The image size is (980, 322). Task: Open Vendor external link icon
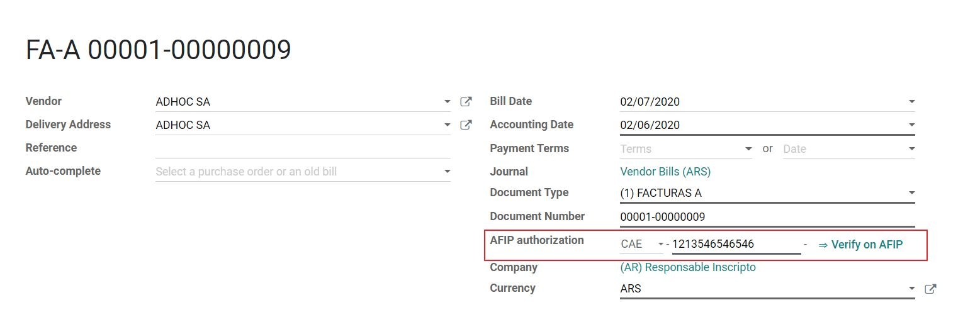tap(466, 101)
